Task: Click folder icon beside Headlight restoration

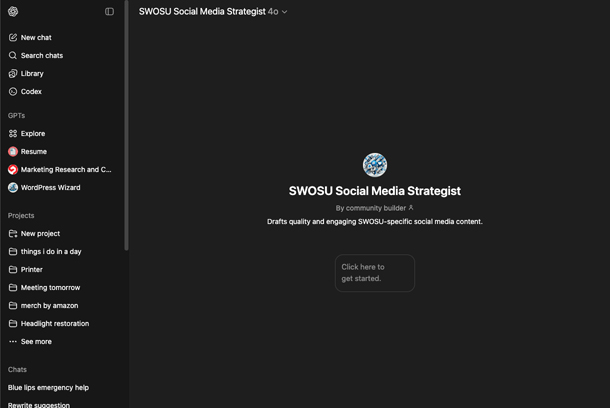Action: pos(13,323)
